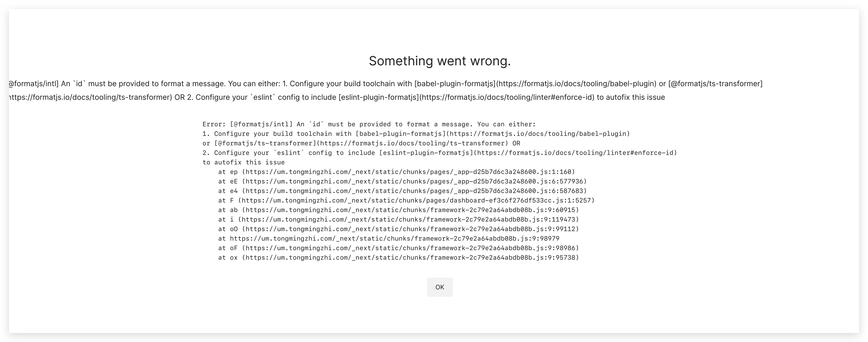Select the 'Something went wrong.' heading text
This screenshot has height=342, width=868.
(x=440, y=61)
